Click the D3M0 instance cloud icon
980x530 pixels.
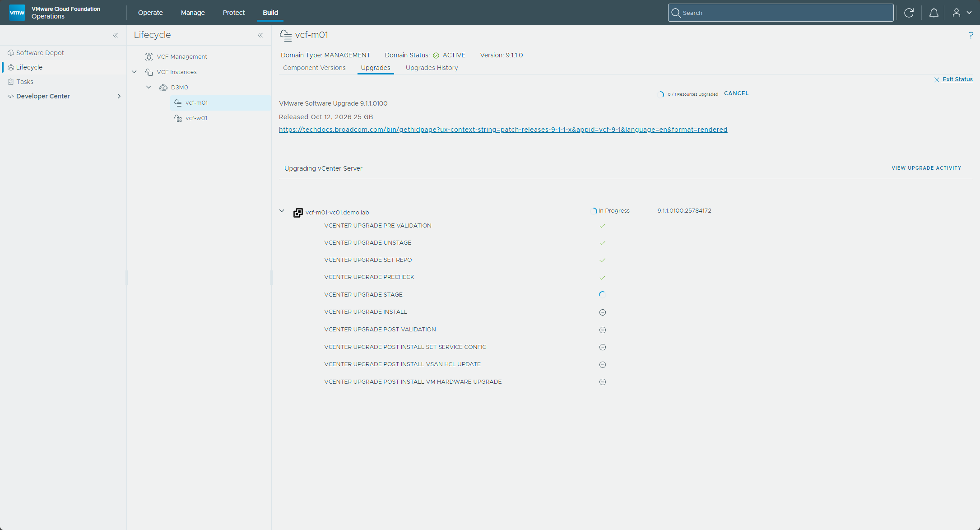tap(163, 88)
